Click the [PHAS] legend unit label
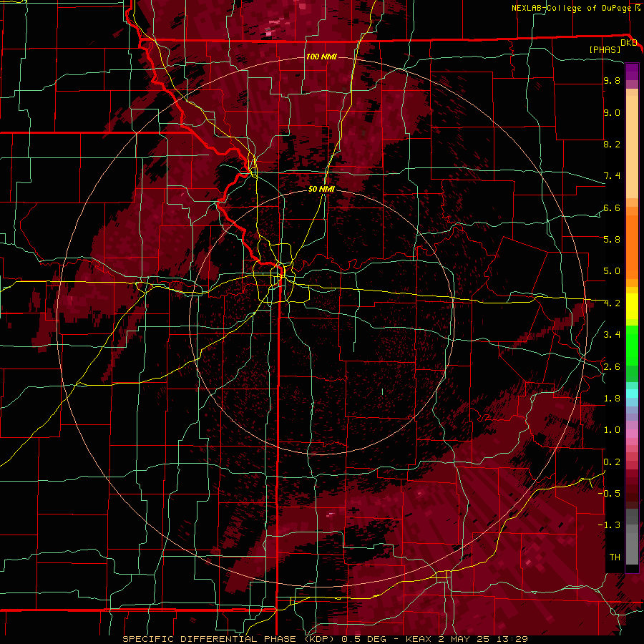The image size is (644, 644). click(605, 50)
